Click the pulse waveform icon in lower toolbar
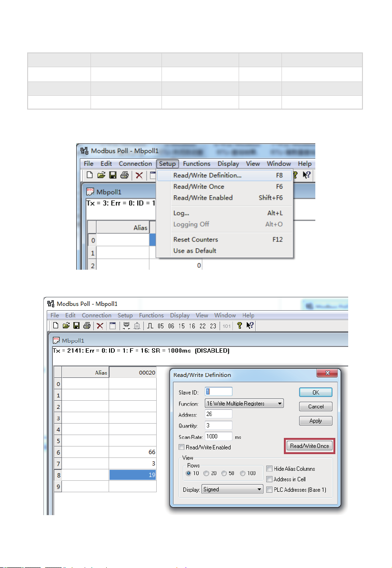Image resolution: width=392 pixels, height=568 pixels. (x=150, y=325)
